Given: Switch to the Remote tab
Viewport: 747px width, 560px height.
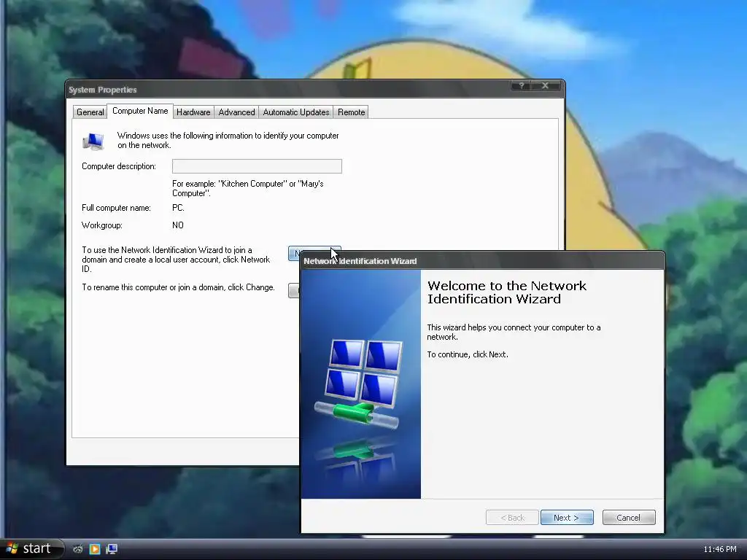Looking at the screenshot, I should point(351,112).
